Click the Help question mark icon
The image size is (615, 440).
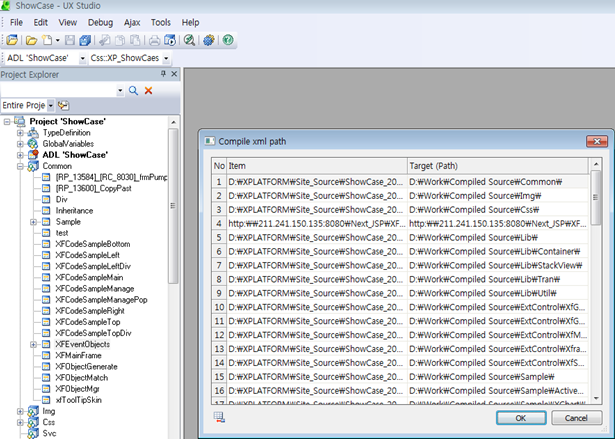tap(228, 40)
